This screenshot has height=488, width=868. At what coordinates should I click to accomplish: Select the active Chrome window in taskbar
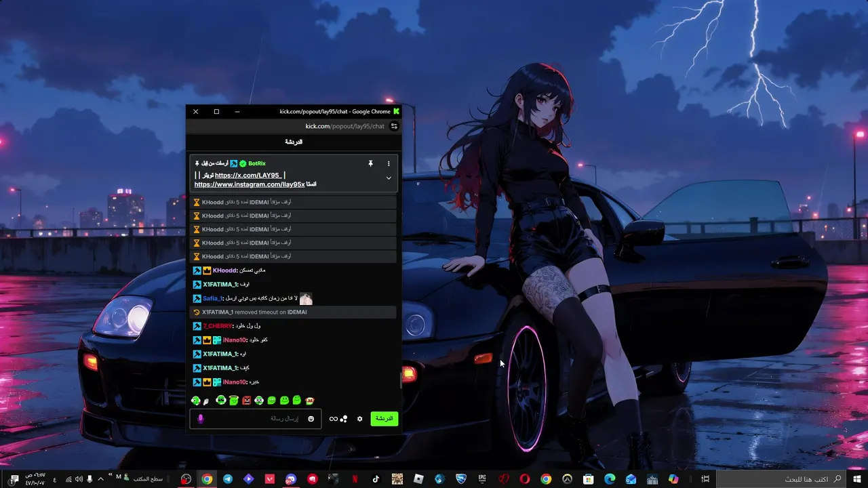pos(207,479)
